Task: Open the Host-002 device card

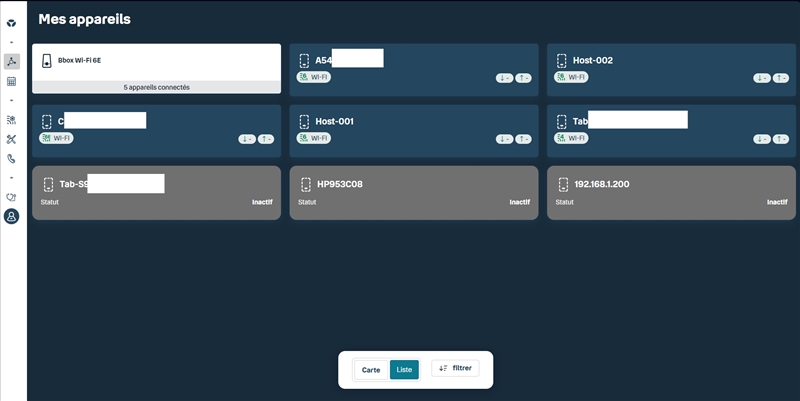Action: 671,70
